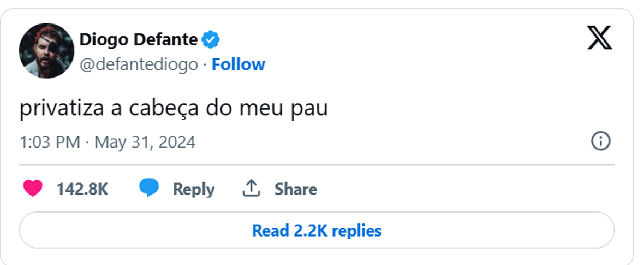This screenshot has width=644, height=265.
Task: Like the tweet with the heart icon
Action: 33,189
